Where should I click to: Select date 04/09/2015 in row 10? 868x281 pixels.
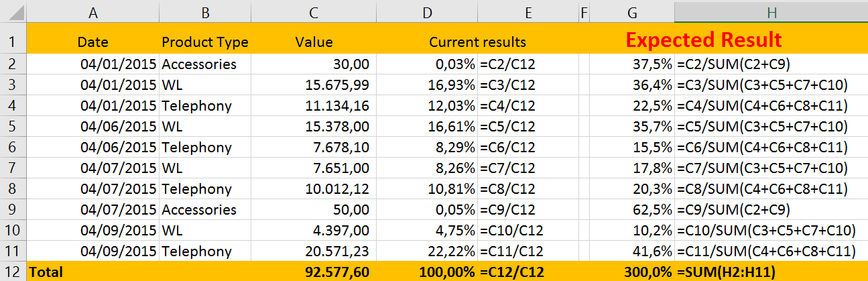pos(92,230)
